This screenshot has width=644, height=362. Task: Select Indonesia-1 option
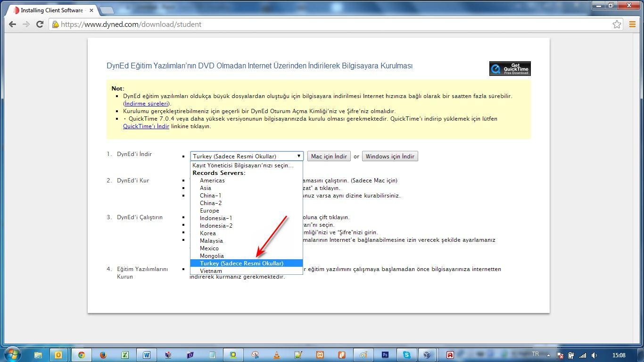[247, 218]
